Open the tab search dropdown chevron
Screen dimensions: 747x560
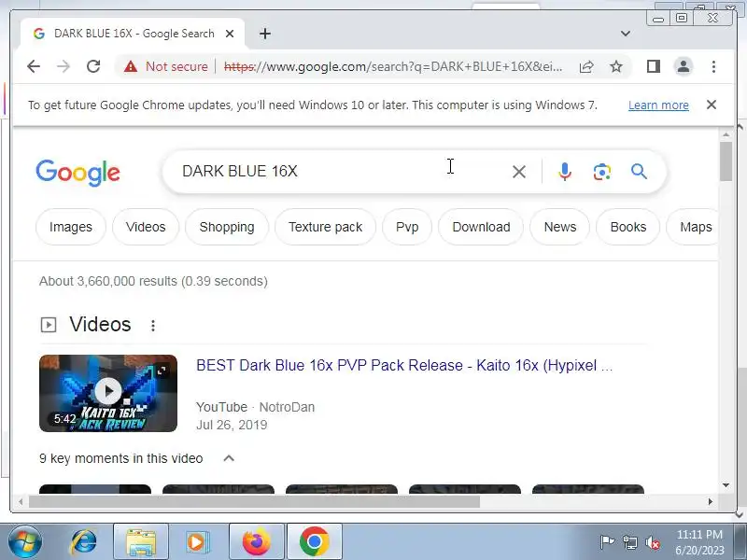click(x=626, y=34)
